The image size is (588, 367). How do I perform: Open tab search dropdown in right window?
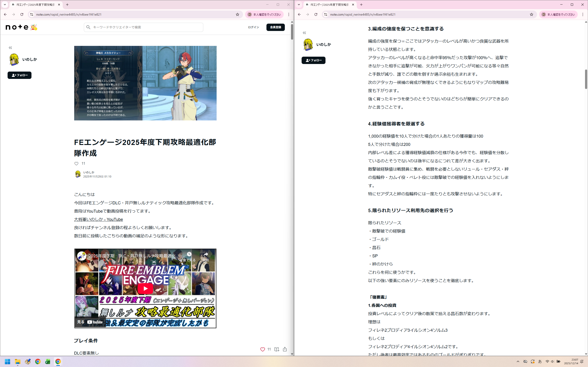click(x=299, y=5)
